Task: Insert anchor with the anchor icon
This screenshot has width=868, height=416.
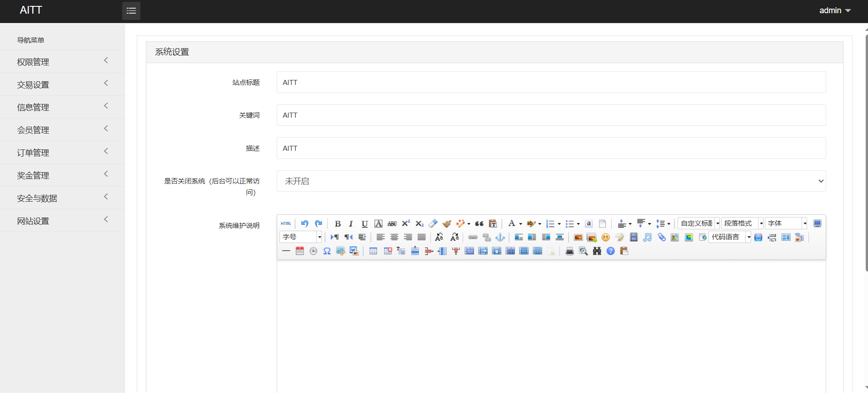Action: (x=500, y=237)
